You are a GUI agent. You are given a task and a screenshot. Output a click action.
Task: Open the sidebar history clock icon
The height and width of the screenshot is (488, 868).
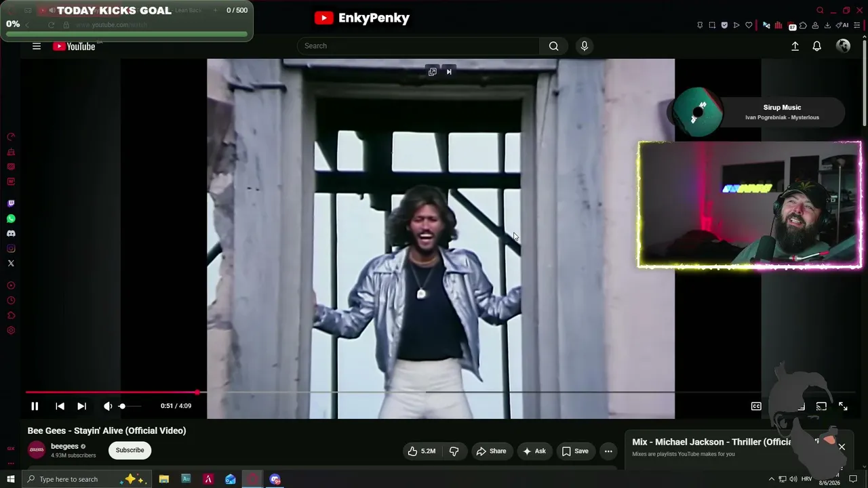[11, 301]
